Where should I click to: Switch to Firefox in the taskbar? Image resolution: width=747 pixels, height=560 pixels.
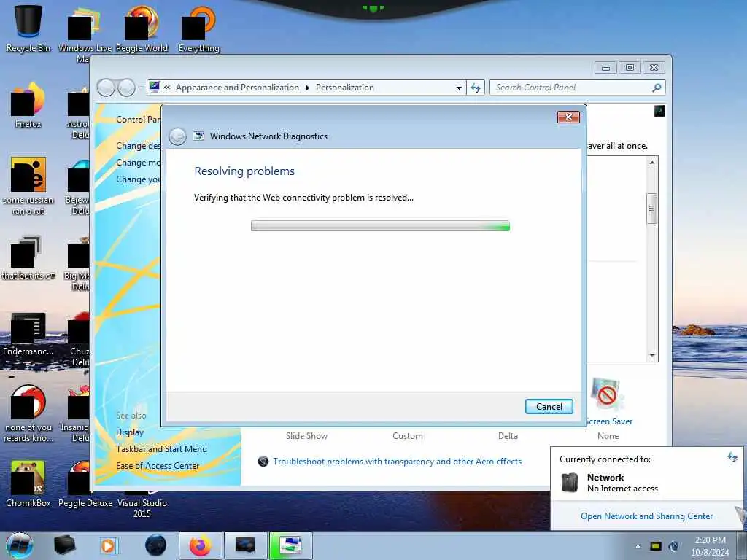click(x=201, y=545)
